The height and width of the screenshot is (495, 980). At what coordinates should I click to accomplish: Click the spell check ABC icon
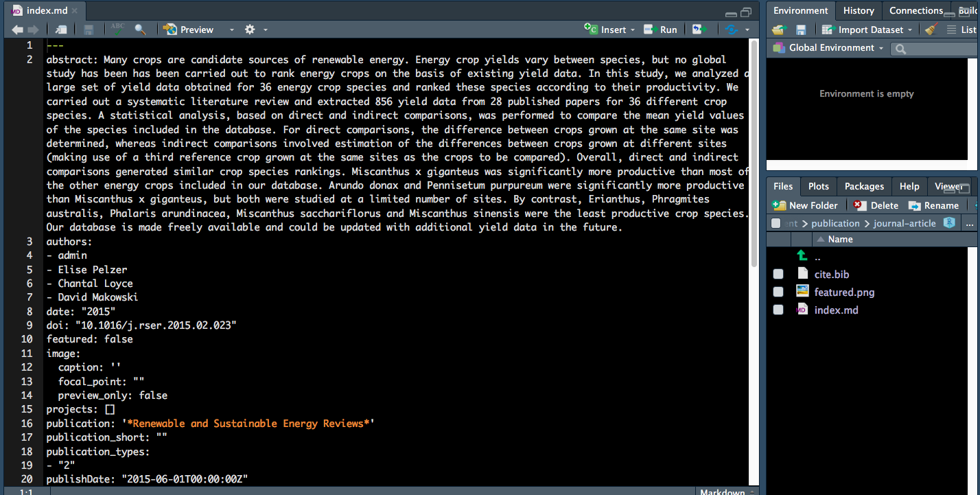[x=117, y=30]
